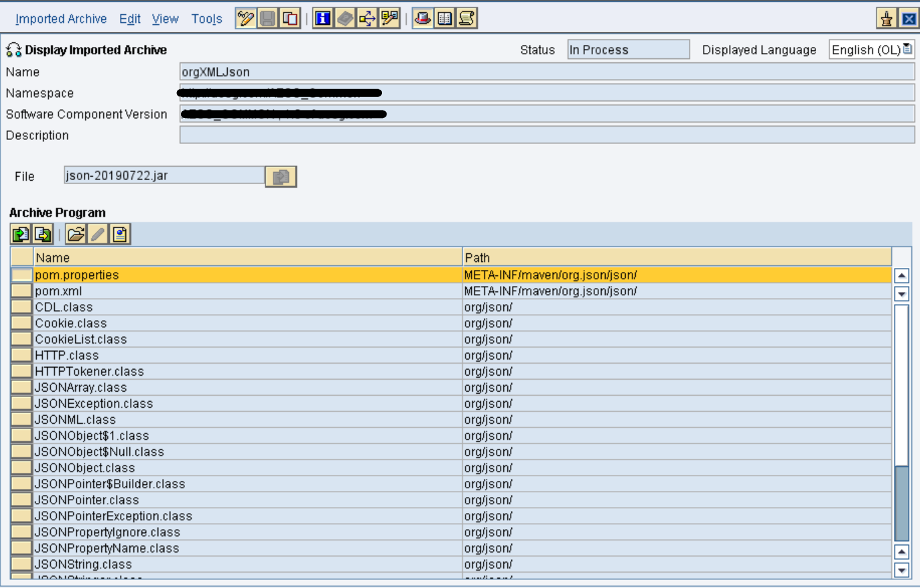
Task: Click the copy object icon in toolbar
Action: click(x=290, y=18)
